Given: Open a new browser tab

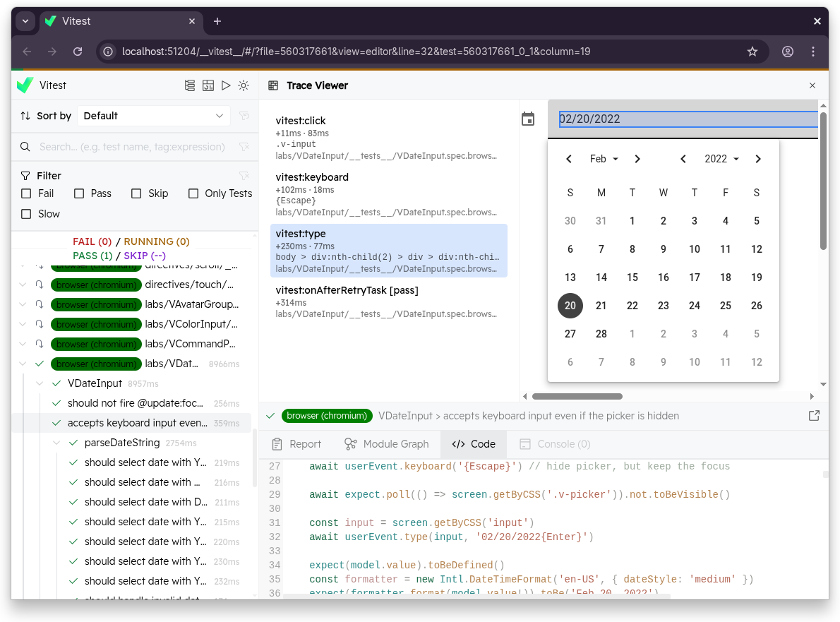Looking at the screenshot, I should coord(217,21).
